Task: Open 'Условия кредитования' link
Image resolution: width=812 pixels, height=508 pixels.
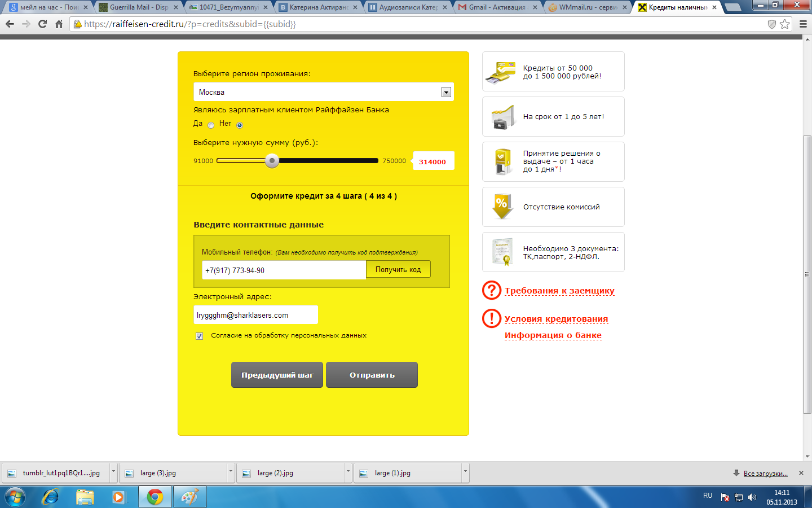Action: pyautogui.click(x=556, y=319)
